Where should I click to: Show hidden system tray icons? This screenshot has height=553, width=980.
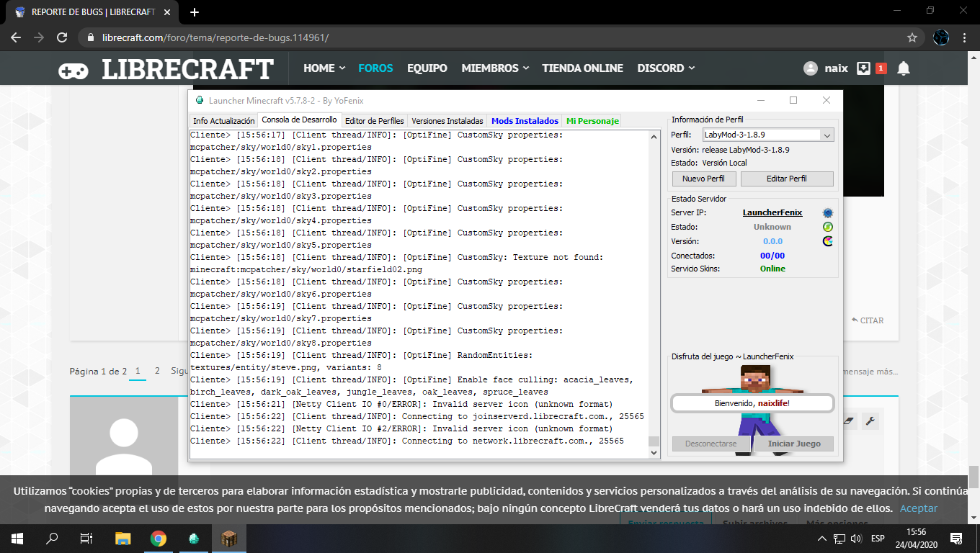tap(821, 539)
